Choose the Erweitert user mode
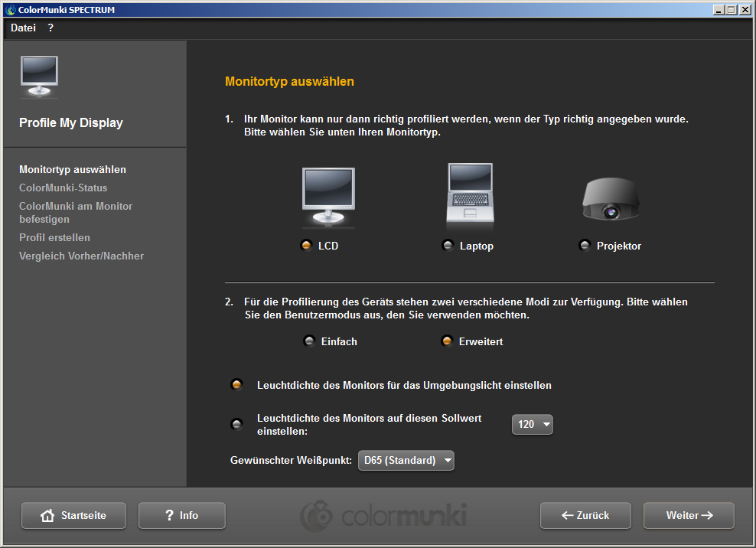 (447, 341)
